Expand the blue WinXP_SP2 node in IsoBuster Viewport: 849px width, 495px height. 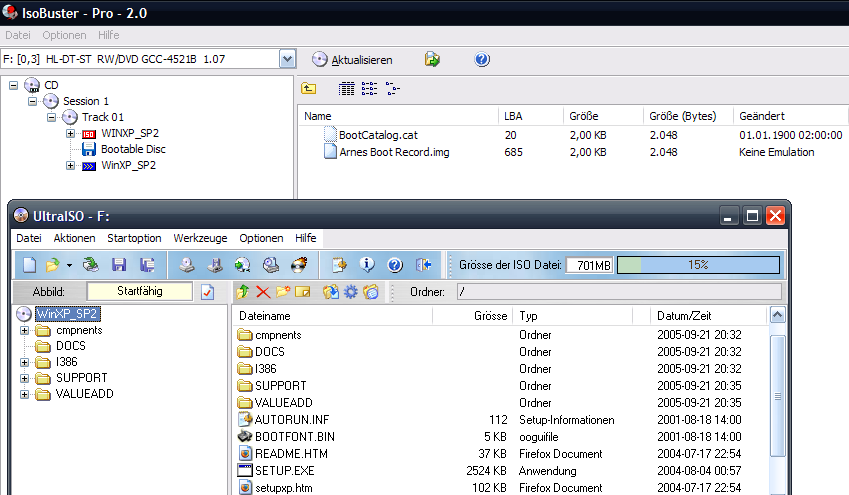tap(70, 165)
